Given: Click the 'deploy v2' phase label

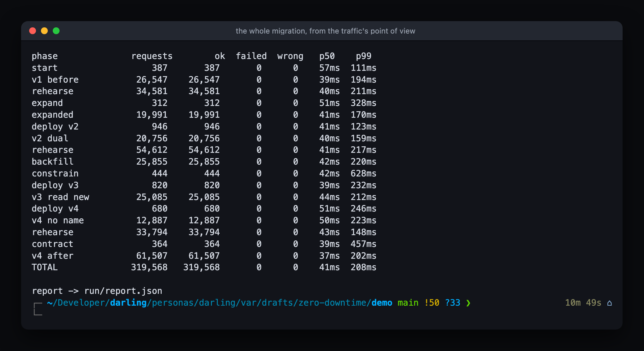Looking at the screenshot, I should click(x=55, y=127).
